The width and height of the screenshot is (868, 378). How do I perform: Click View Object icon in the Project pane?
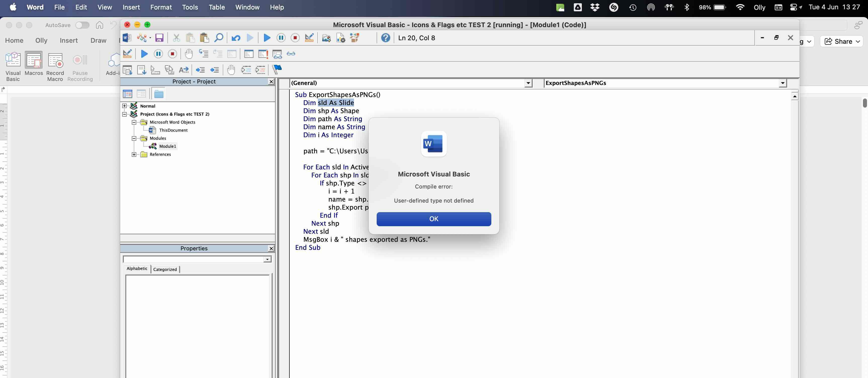tap(142, 94)
